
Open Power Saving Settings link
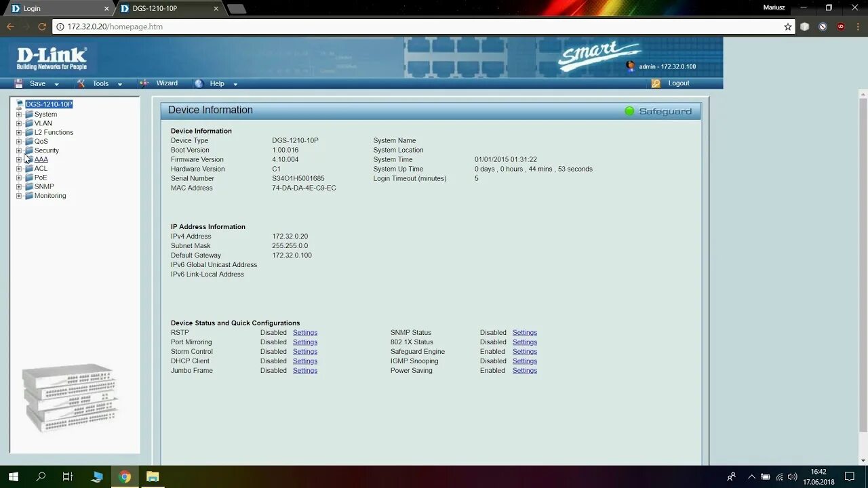[x=525, y=371]
